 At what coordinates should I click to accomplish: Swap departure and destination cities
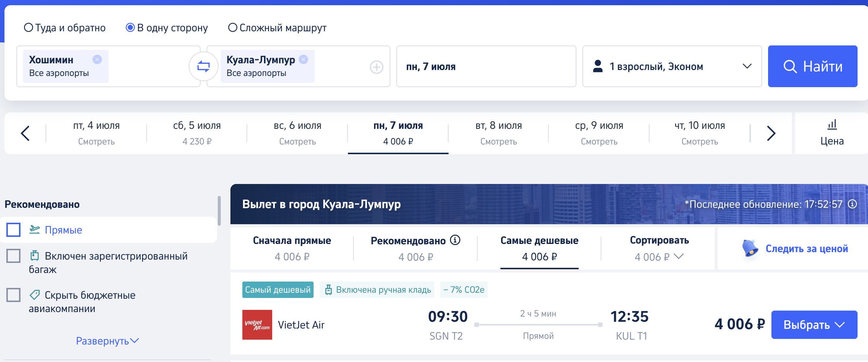click(x=204, y=66)
